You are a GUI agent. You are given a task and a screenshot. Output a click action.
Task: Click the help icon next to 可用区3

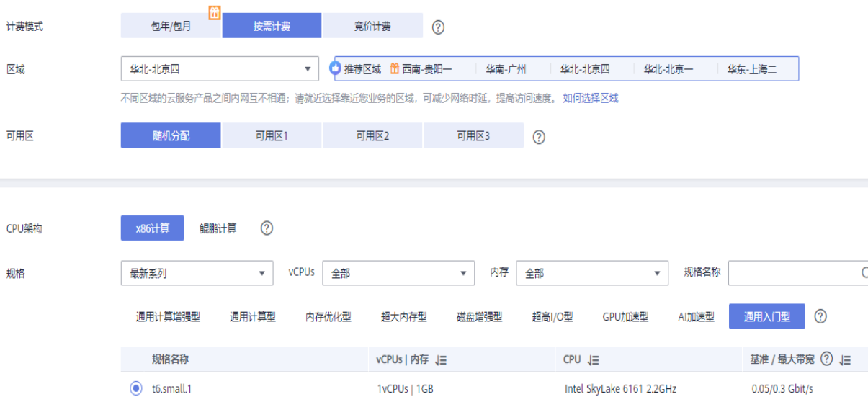coord(538,137)
